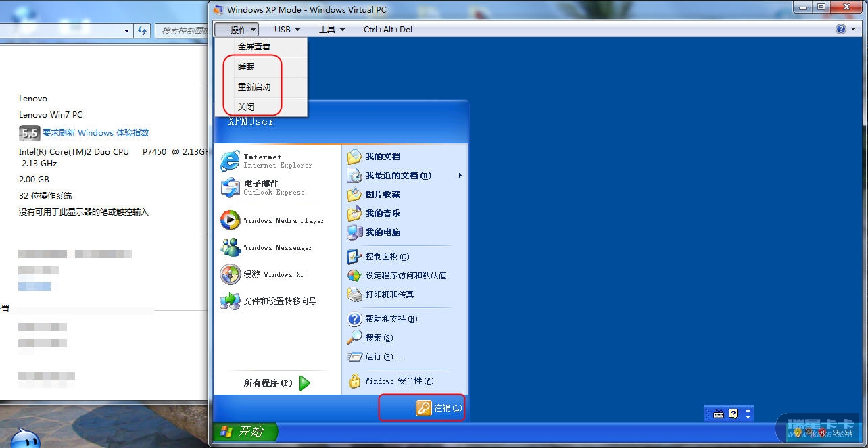Click the XPMUser account name
868x448 pixels.
pos(251,122)
